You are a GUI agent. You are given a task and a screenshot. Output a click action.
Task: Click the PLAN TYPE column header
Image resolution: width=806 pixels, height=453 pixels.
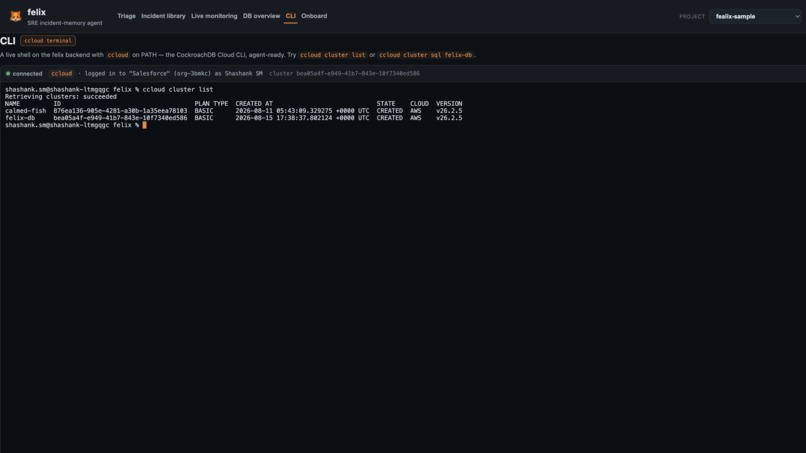[211, 103]
